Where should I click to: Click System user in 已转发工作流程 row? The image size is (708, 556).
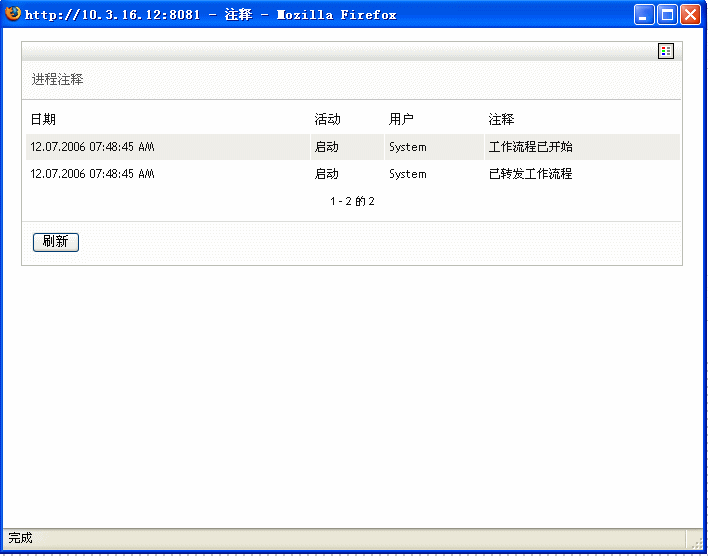tap(408, 174)
